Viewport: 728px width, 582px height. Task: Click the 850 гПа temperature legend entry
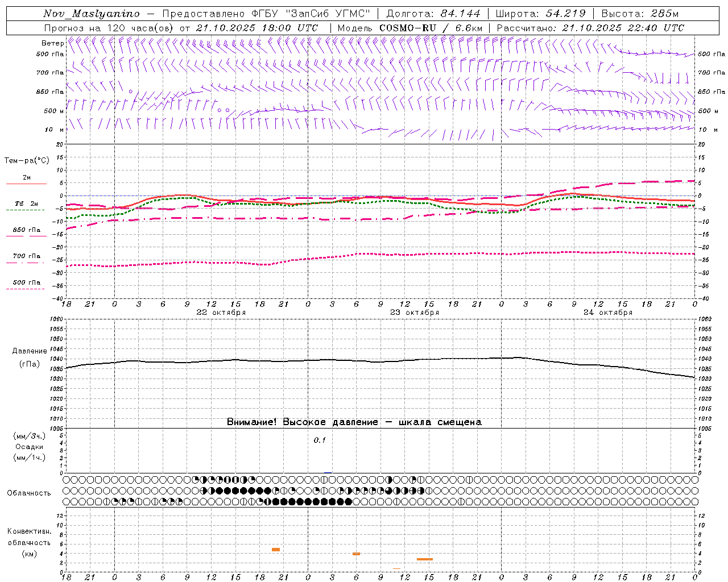(x=27, y=230)
